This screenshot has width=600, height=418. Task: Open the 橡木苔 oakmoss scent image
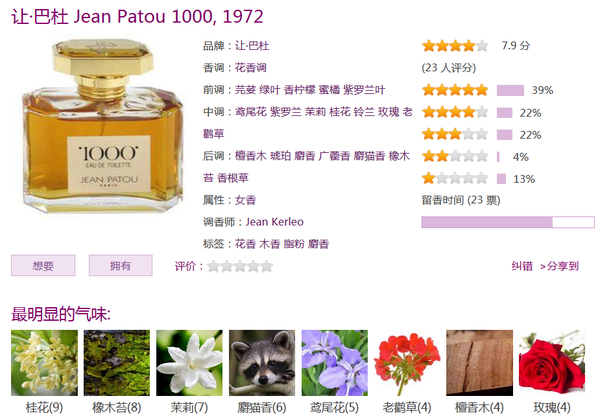pyautogui.click(x=117, y=362)
